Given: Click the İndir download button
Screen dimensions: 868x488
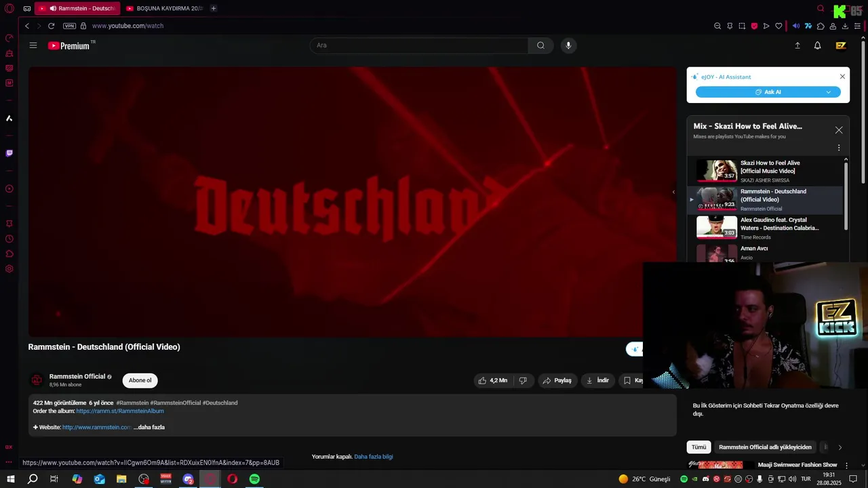Looking at the screenshot, I should pos(597,380).
